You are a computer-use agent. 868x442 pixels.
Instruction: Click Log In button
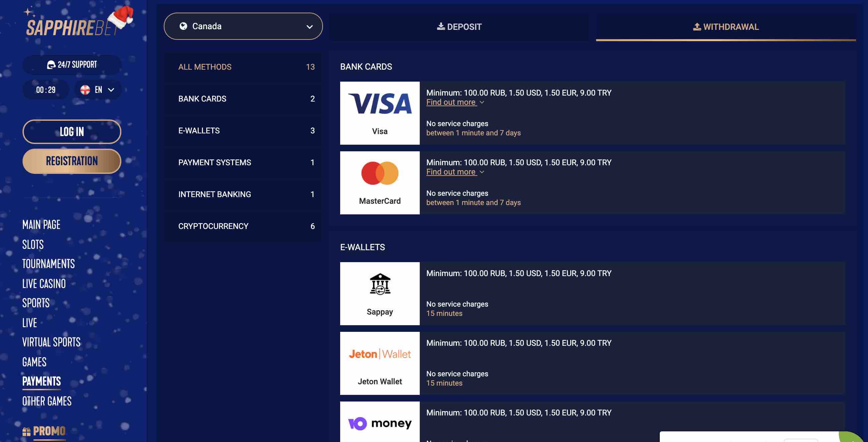pyautogui.click(x=72, y=131)
